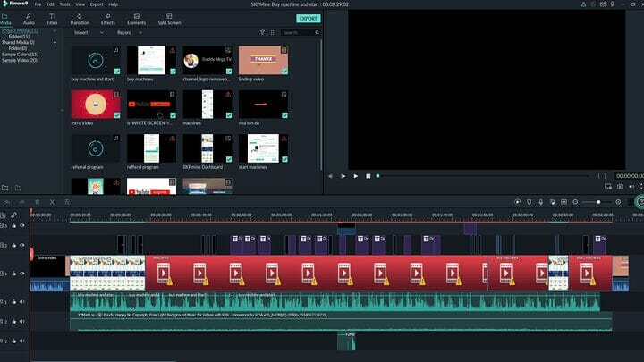Click the render preview icon in timeline toolbar
The height and width of the screenshot is (362, 644).
pyautogui.click(x=518, y=202)
